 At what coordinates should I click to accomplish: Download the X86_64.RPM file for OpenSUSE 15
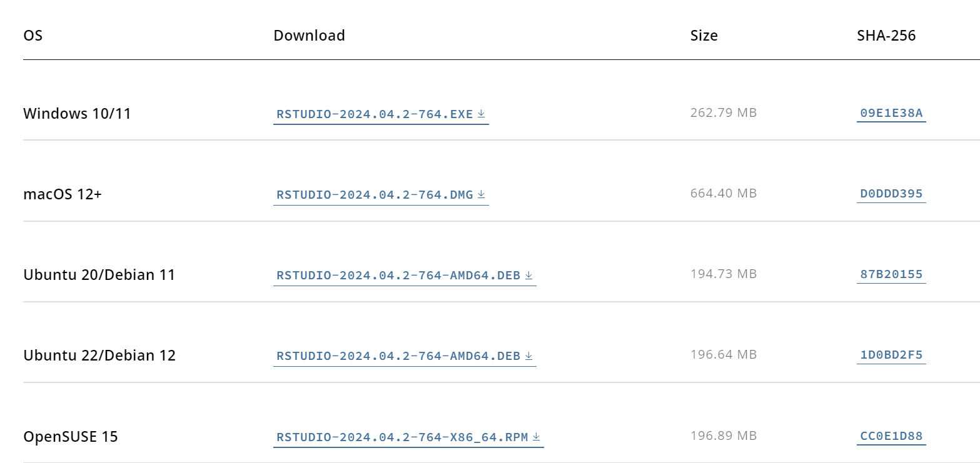(x=402, y=437)
